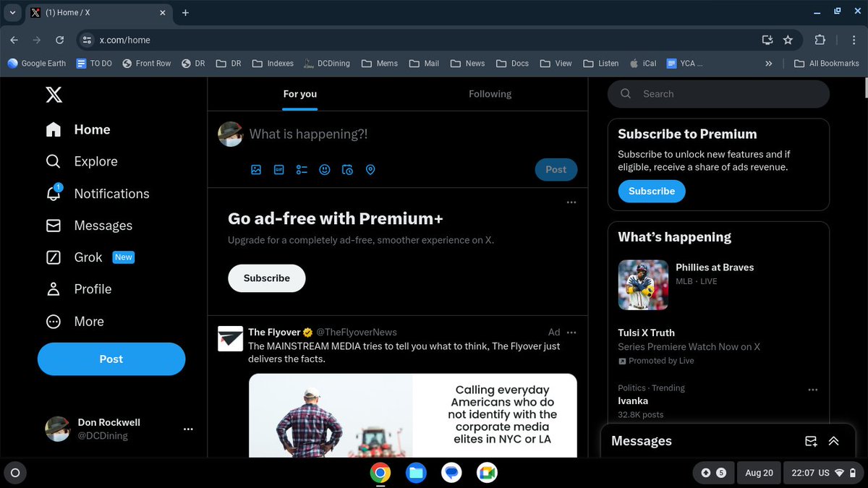Open Messages in sidebar

coord(88,226)
